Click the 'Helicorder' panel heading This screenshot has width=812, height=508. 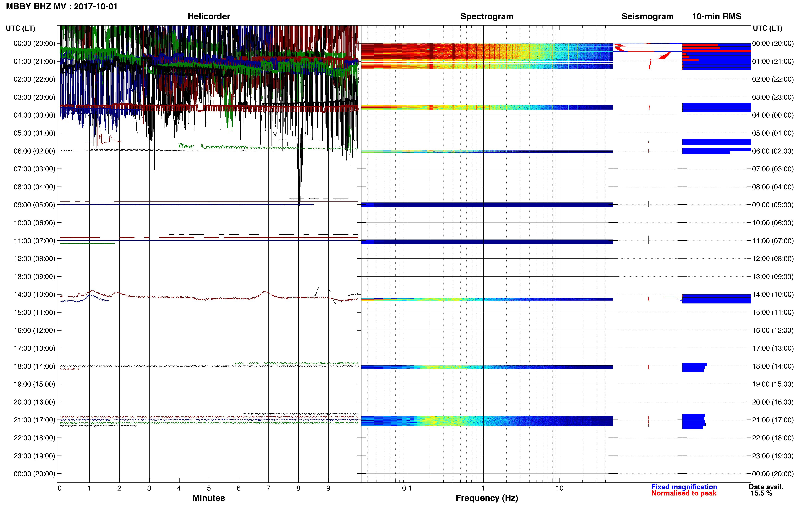(209, 16)
